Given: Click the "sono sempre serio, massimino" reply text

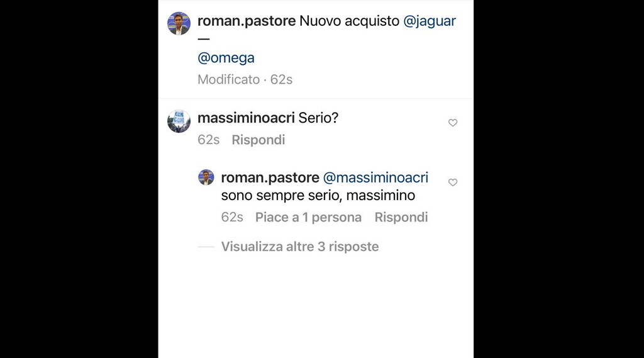Looking at the screenshot, I should (x=318, y=196).
